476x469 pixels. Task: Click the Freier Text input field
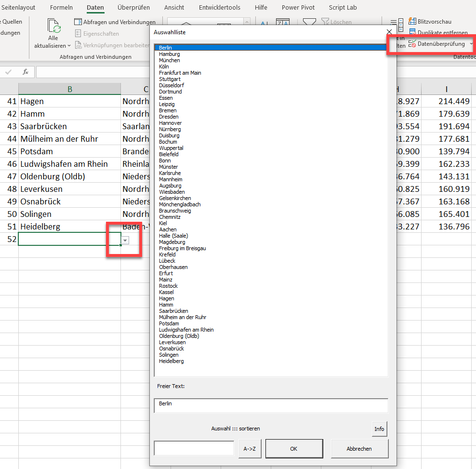tap(271, 405)
